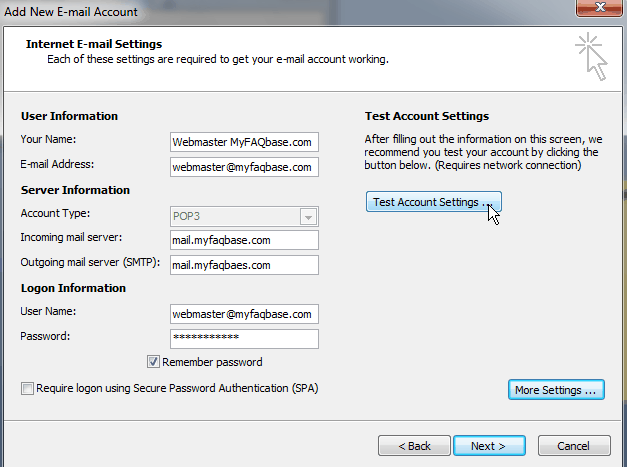Image resolution: width=627 pixels, height=467 pixels.
Task: Toggle the Remember password checkbox
Action: click(x=154, y=362)
